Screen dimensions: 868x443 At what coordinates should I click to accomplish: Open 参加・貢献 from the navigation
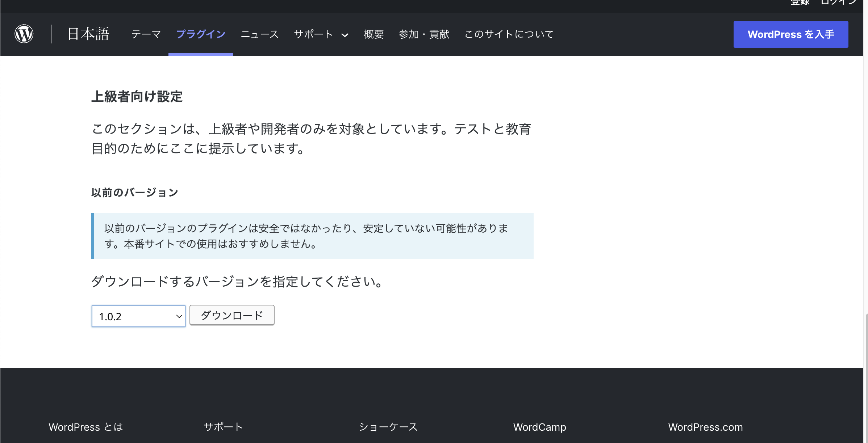coord(424,34)
